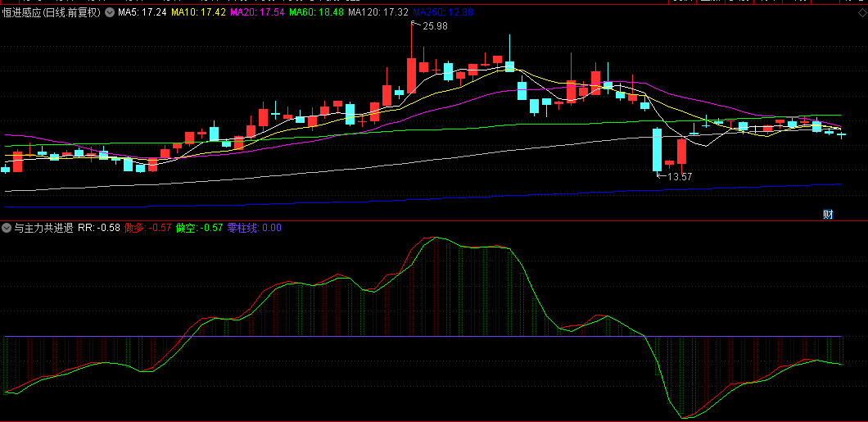Click the 13.57 low price marker
Image resolution: width=868 pixels, height=422 pixels.
679,177
